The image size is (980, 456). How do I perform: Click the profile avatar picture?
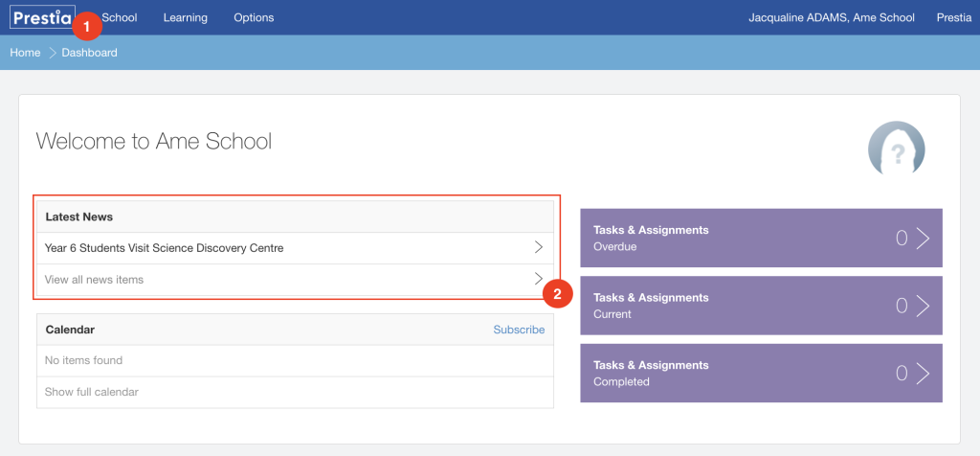tap(896, 149)
